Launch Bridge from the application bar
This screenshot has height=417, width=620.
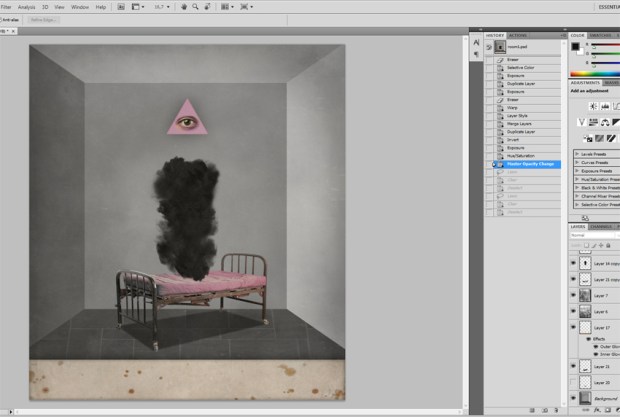(121, 7)
